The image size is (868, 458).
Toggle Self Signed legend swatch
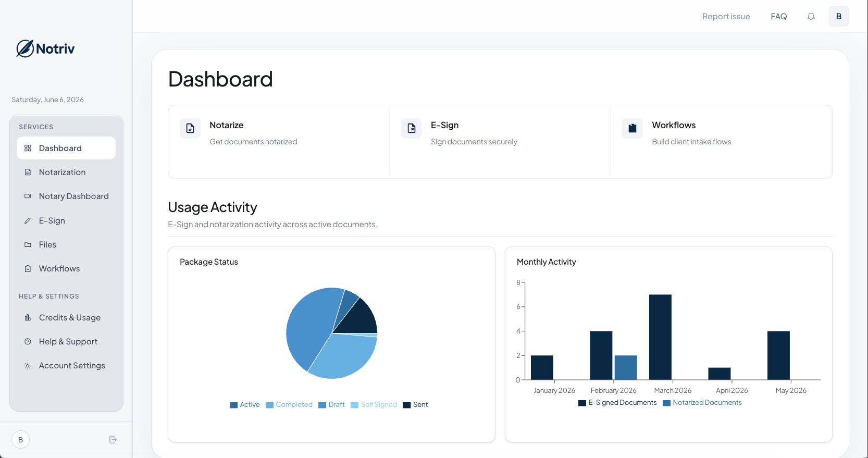(354, 405)
